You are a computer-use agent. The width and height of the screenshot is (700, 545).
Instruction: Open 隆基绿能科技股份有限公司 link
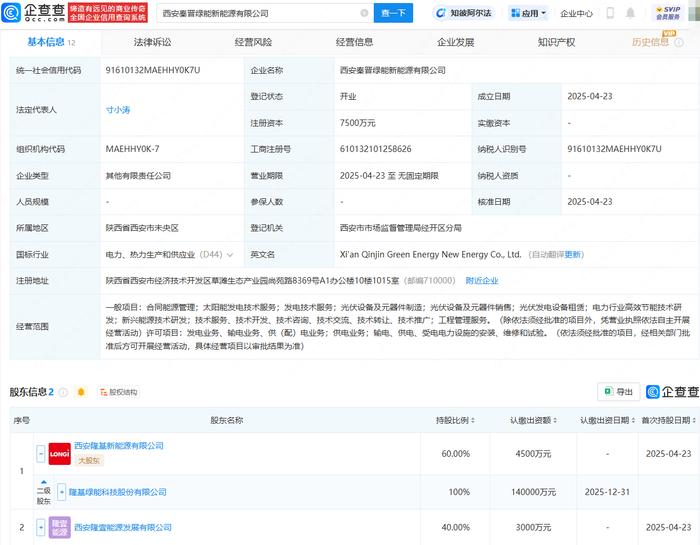118,492
